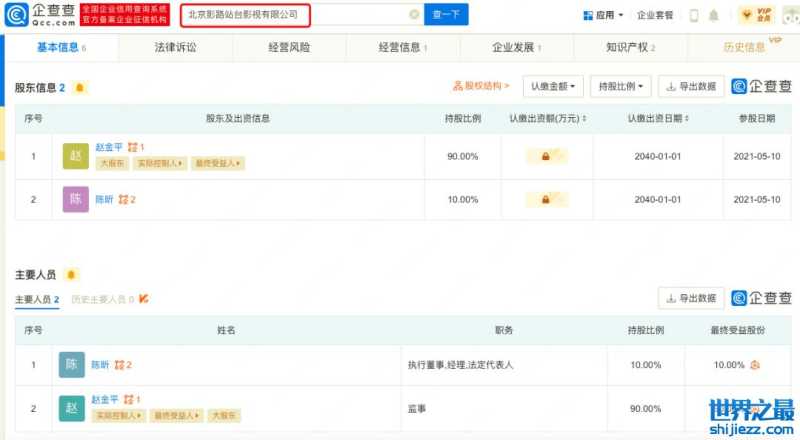Click the bell icon beside 主要人员 heading
Viewport: 800px width, 440px height.
pyautogui.click(x=72, y=274)
